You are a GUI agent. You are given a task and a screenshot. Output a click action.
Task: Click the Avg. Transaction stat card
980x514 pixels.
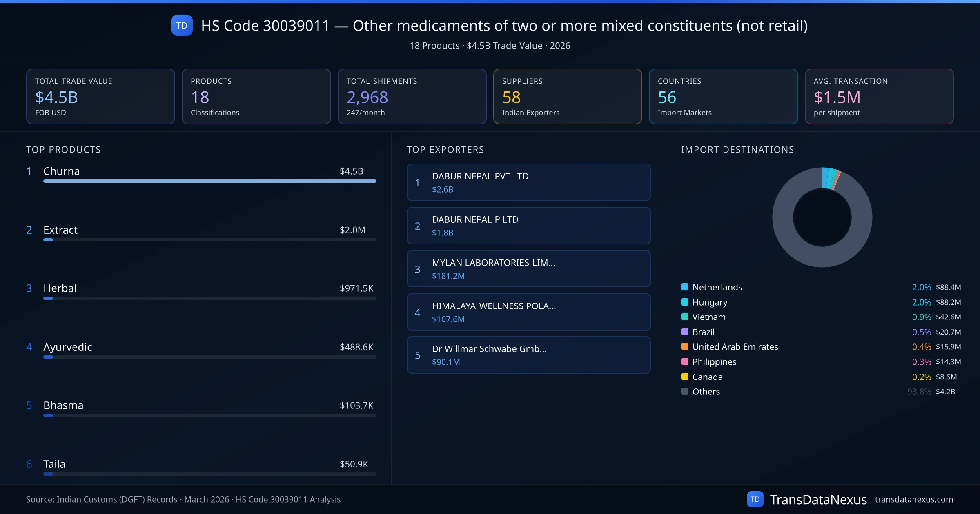tap(879, 96)
